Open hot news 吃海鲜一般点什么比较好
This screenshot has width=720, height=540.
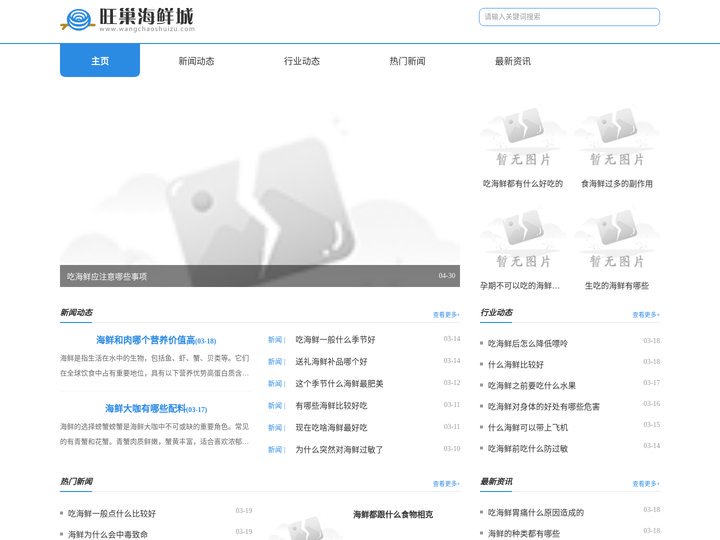coord(112,513)
